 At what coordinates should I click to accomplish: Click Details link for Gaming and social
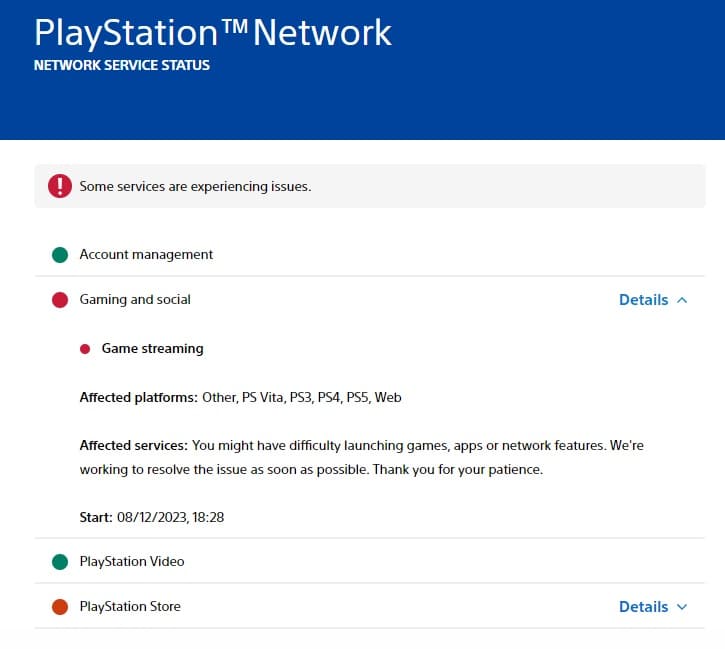coord(644,300)
